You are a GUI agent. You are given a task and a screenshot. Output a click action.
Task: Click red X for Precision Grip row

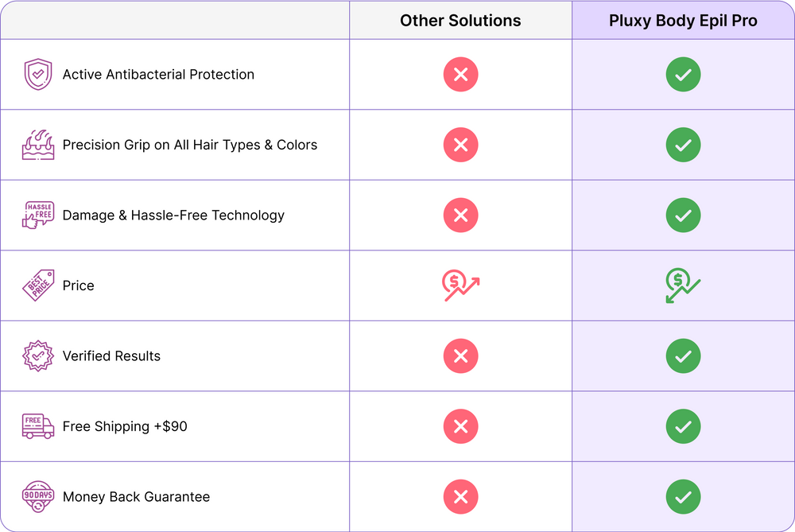tap(460, 145)
